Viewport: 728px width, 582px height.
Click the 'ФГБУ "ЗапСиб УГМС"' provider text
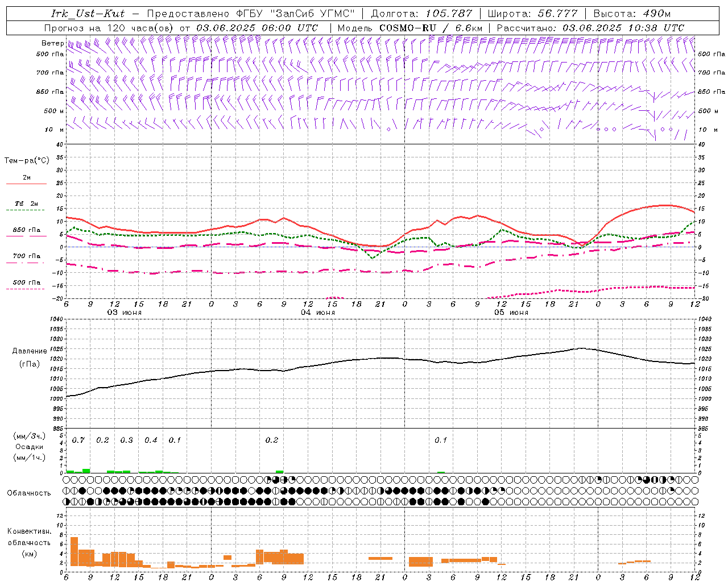(x=295, y=14)
